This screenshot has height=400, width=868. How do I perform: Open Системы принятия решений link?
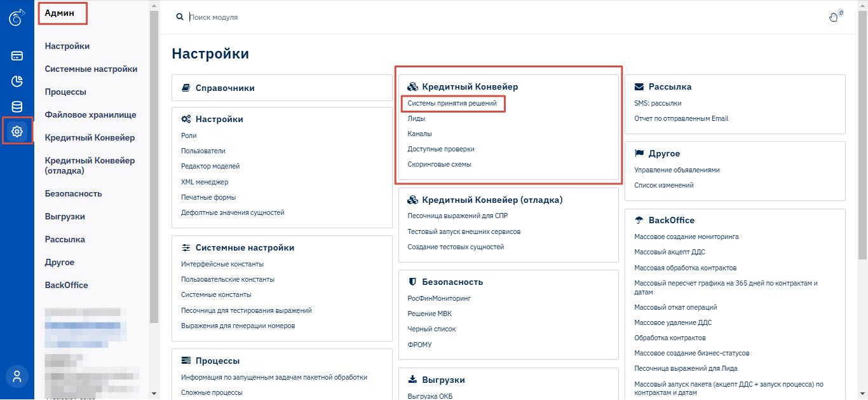[x=452, y=103]
